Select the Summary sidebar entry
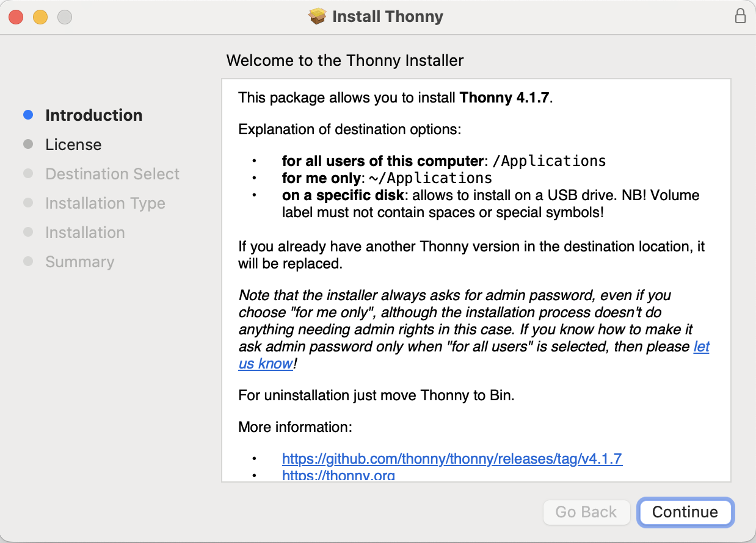This screenshot has width=756, height=543. coord(79,261)
